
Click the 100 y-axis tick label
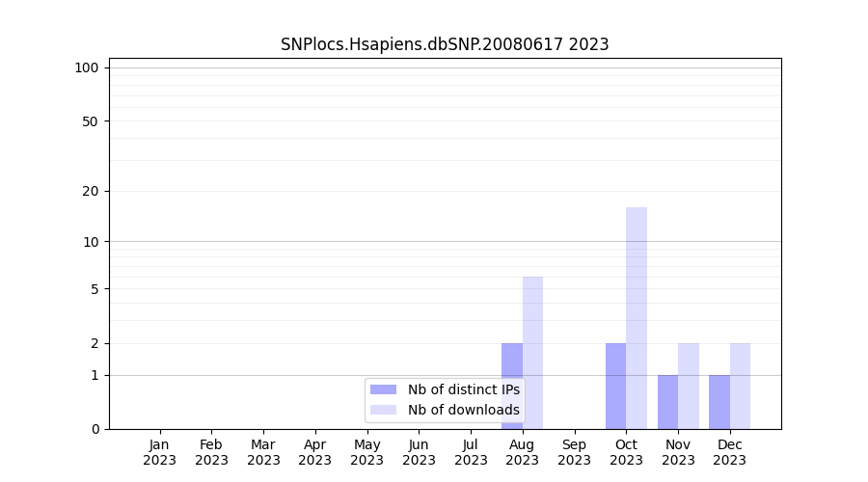[x=87, y=67]
